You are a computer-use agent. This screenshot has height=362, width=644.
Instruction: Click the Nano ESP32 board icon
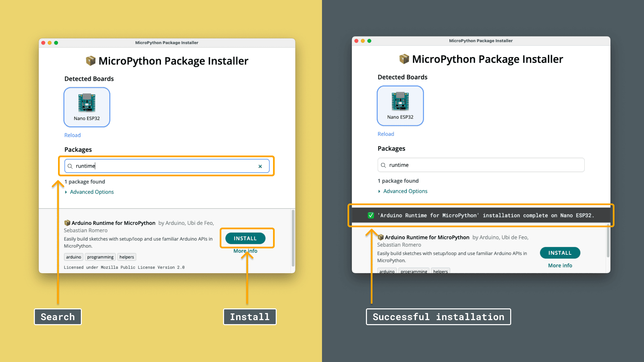pos(87,104)
